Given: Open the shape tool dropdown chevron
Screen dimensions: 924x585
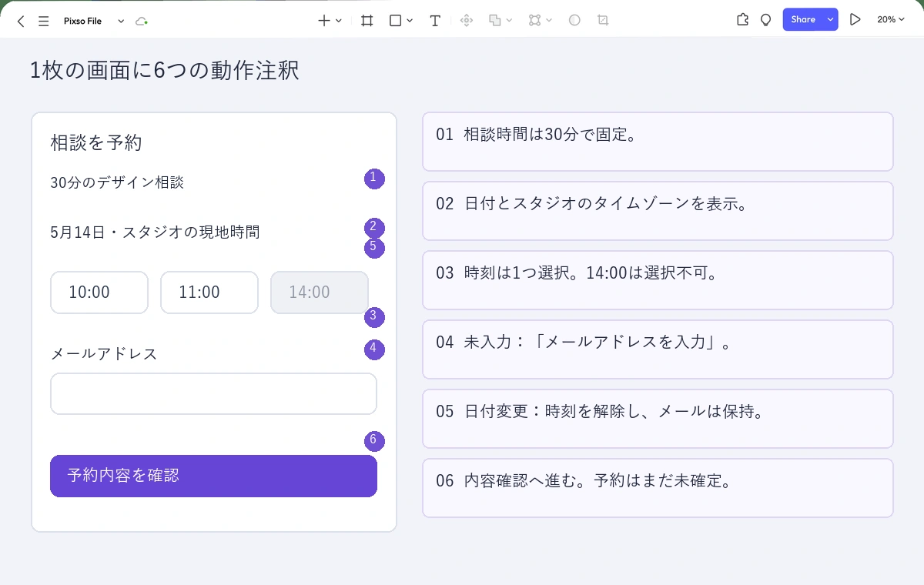Looking at the screenshot, I should coord(410,21).
